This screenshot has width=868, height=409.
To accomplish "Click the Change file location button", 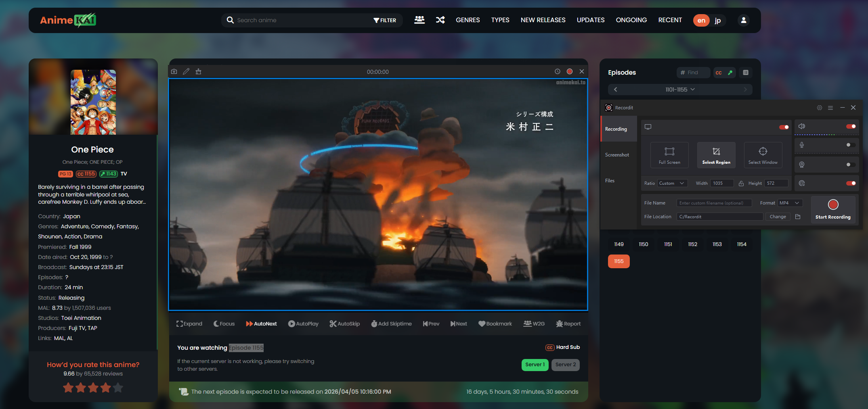I will pos(778,217).
